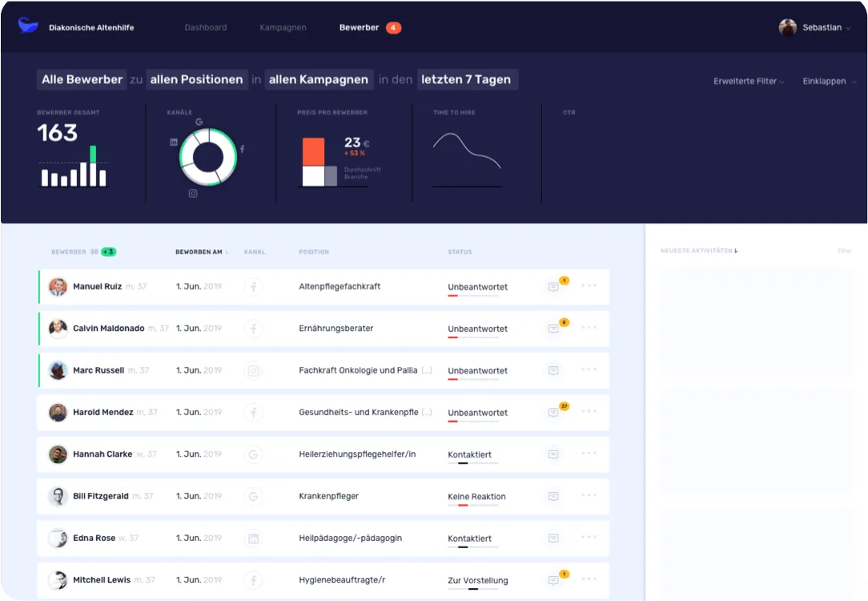Open the Sebastian account dropdown
The height and width of the screenshot is (601, 868).
[x=815, y=26]
